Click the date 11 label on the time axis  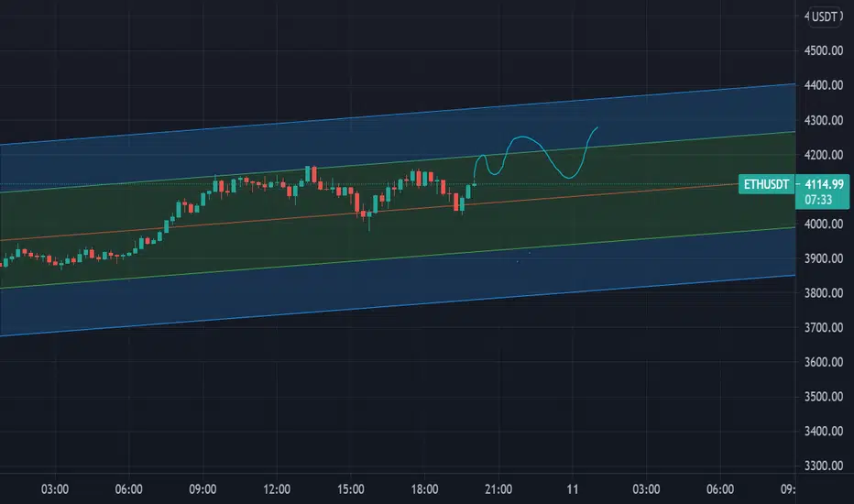[x=573, y=489]
